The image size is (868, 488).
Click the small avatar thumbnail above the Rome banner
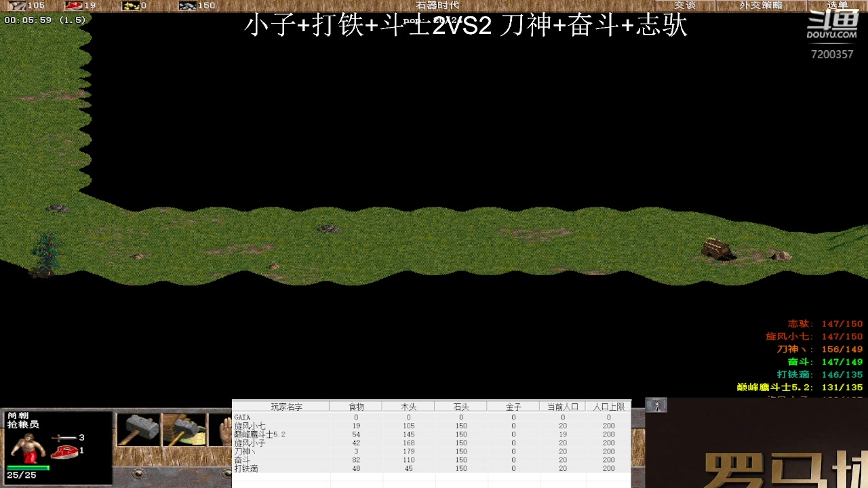656,405
